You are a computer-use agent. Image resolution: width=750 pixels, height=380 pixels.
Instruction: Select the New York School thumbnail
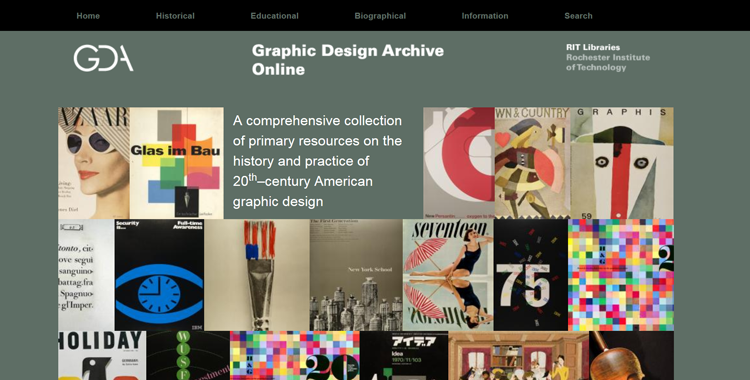[x=356, y=275]
